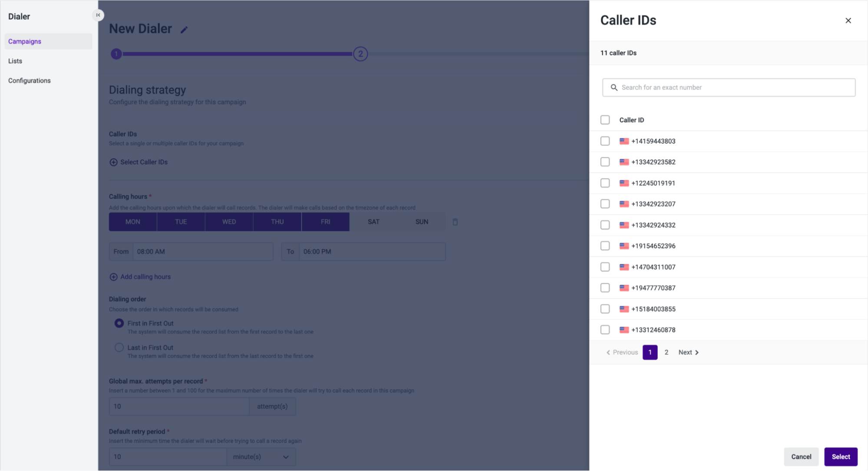Screen dimensions: 868x471
Task: Click US flag next to +14159443803
Action: [624, 141]
